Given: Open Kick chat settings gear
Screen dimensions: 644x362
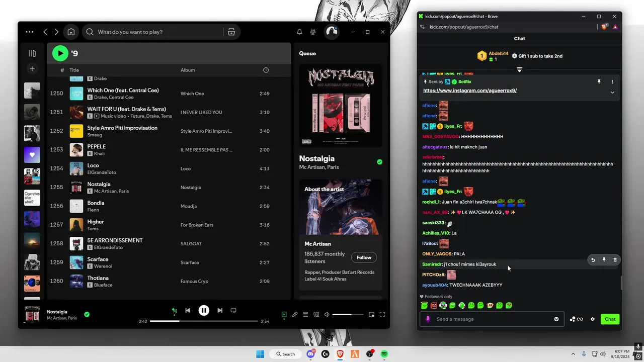Looking at the screenshot, I should (593, 319).
